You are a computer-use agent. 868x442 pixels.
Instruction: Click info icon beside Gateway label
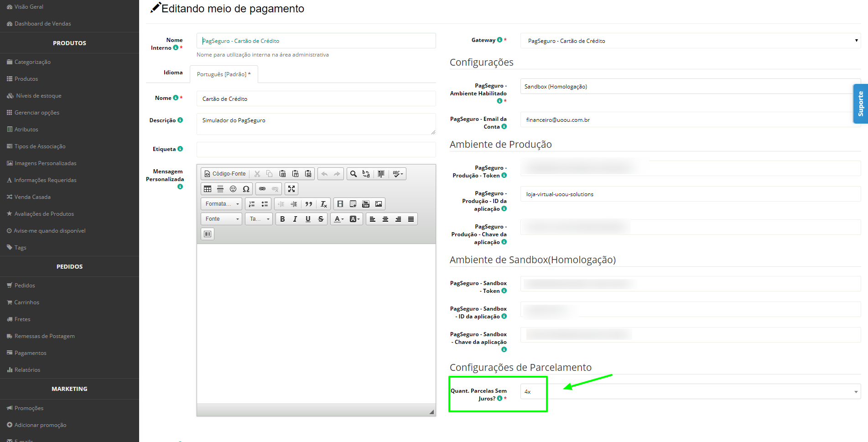(499, 40)
